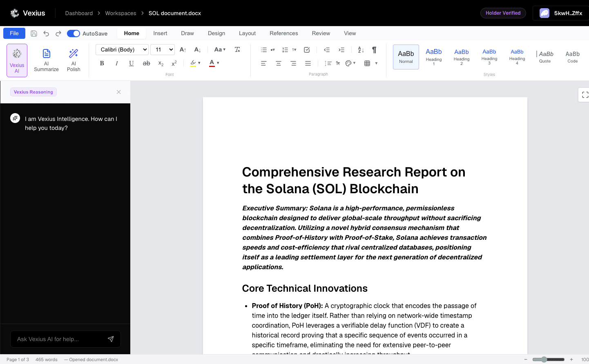Run AI Summarize on the document
This screenshot has width=589, height=364.
pos(46,60)
